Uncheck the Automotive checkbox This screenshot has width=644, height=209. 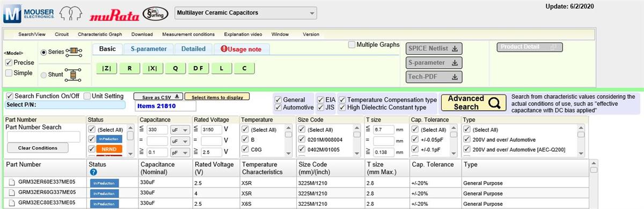[278, 107]
